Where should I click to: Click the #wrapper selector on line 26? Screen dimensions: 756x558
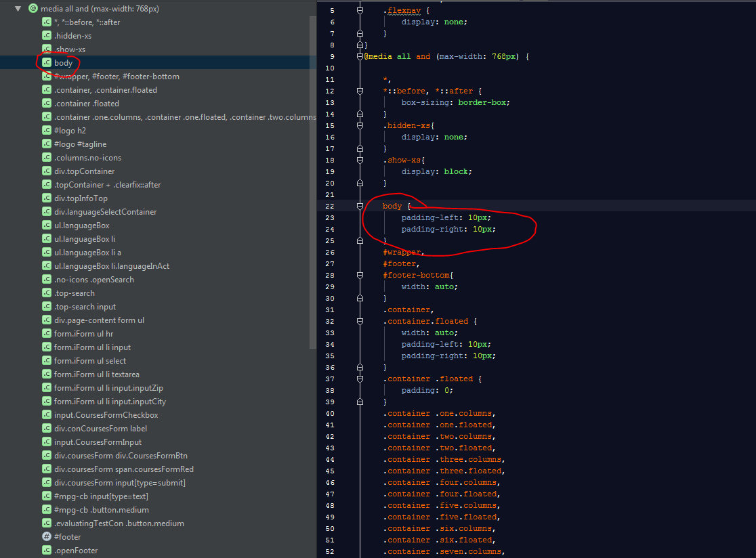403,252
